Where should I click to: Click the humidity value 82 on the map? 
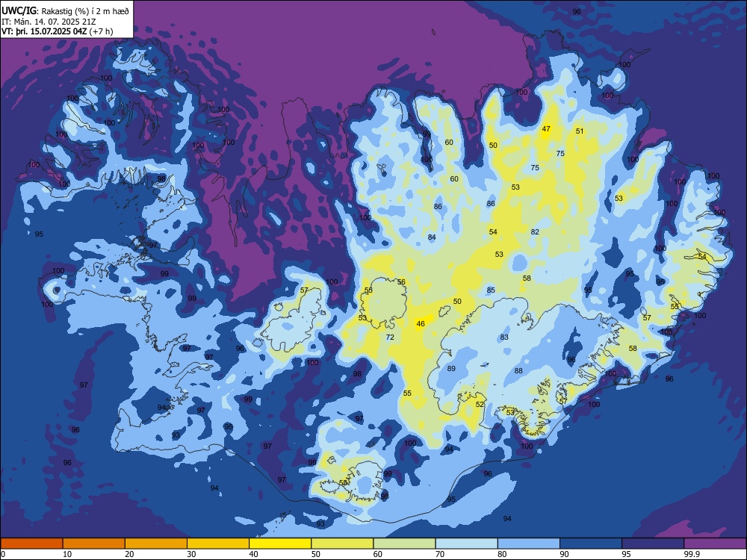point(535,232)
